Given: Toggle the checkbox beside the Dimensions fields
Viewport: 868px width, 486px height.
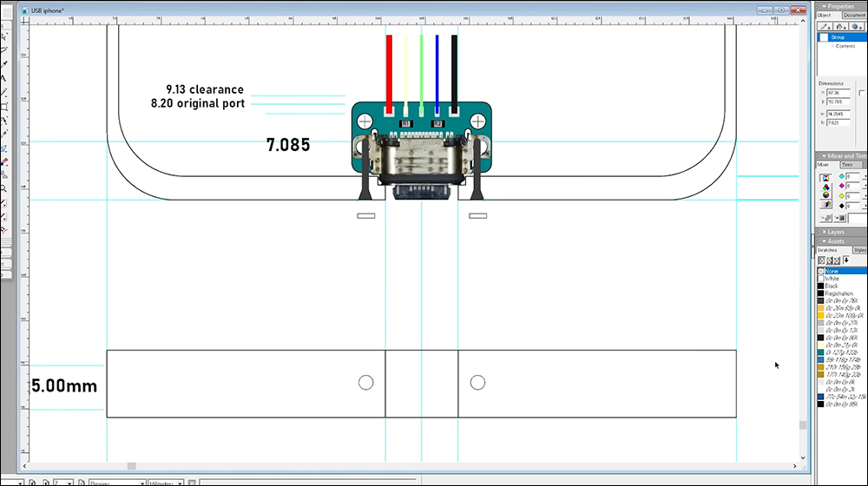Looking at the screenshot, I should pos(862,92).
